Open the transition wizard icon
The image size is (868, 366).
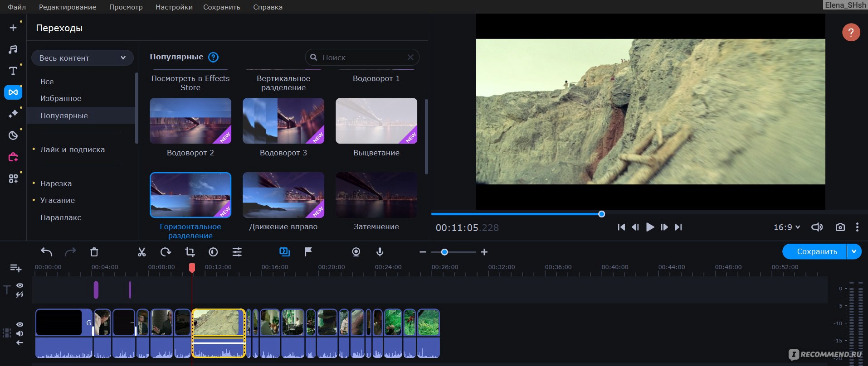[284, 251]
